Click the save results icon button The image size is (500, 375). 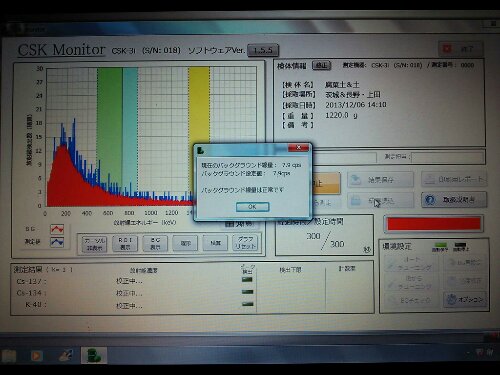(356, 180)
